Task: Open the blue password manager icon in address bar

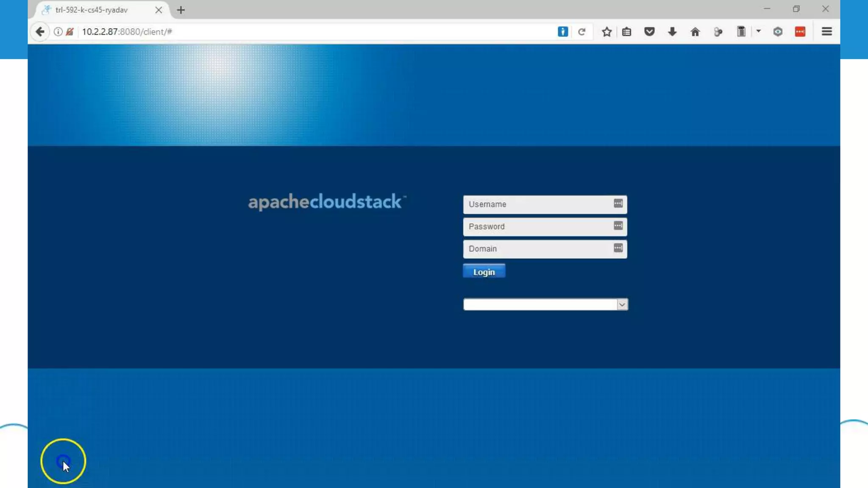Action: coord(562,32)
